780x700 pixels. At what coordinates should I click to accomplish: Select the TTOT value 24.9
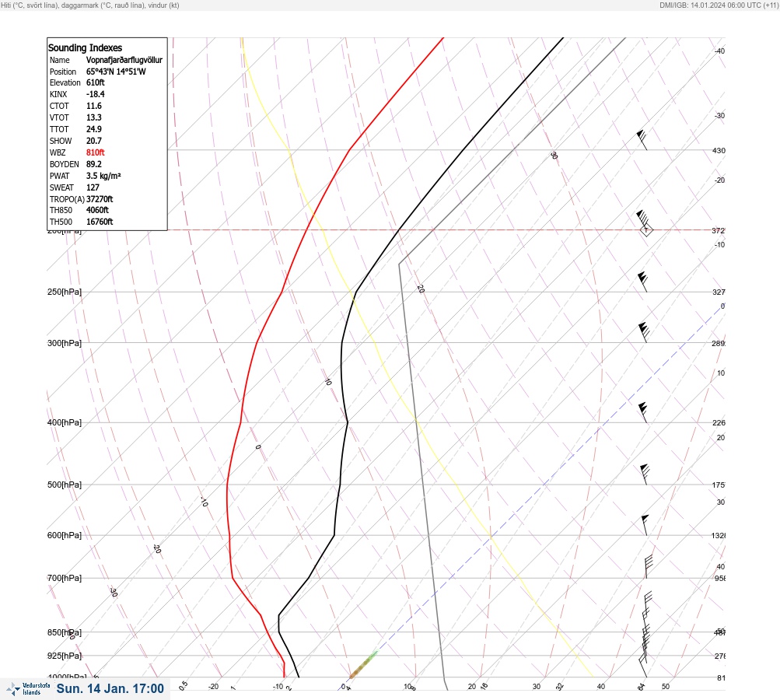click(x=94, y=129)
